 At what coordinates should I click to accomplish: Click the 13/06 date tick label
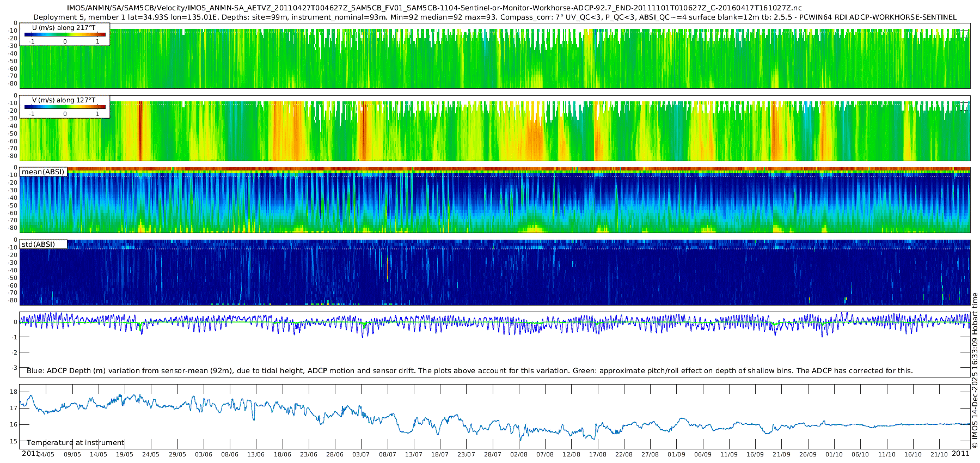(x=256, y=454)
